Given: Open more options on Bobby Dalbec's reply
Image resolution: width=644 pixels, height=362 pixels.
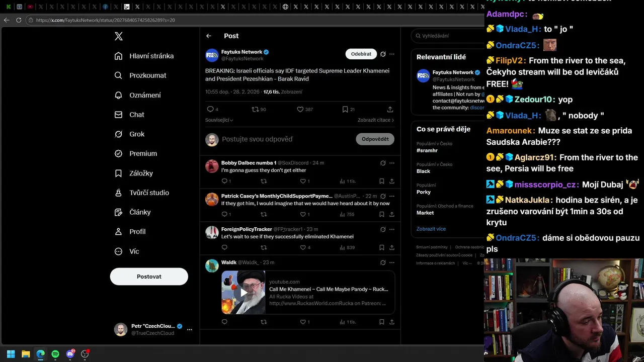Looking at the screenshot, I should [392, 163].
